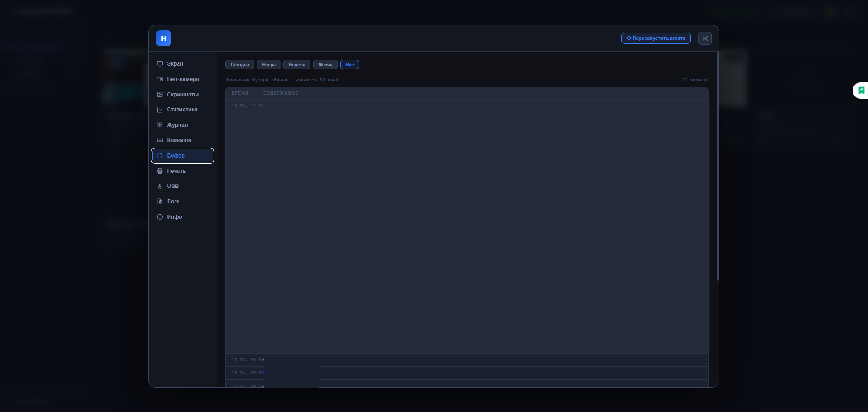
Task: Select the Скриншоты image icon
Action: click(160, 95)
